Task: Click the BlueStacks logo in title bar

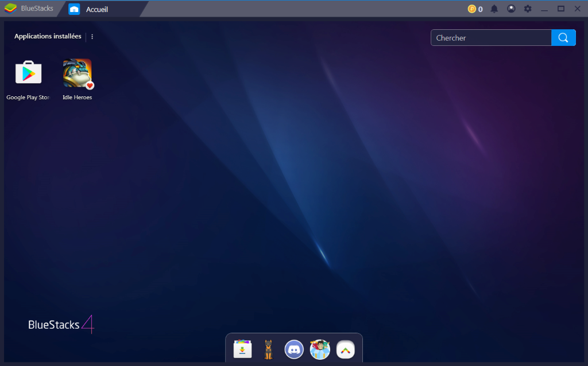Action: [x=11, y=8]
